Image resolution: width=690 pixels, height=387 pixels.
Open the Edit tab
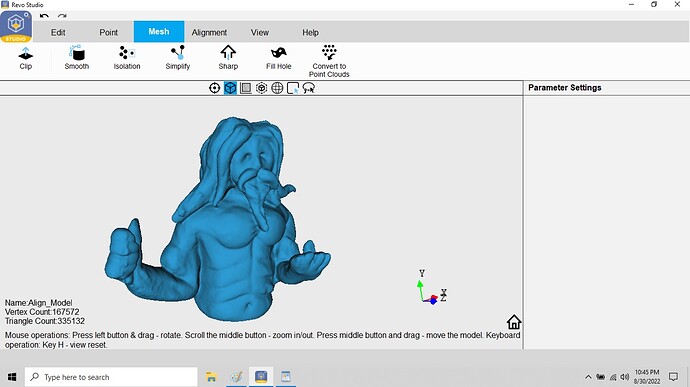[58, 32]
